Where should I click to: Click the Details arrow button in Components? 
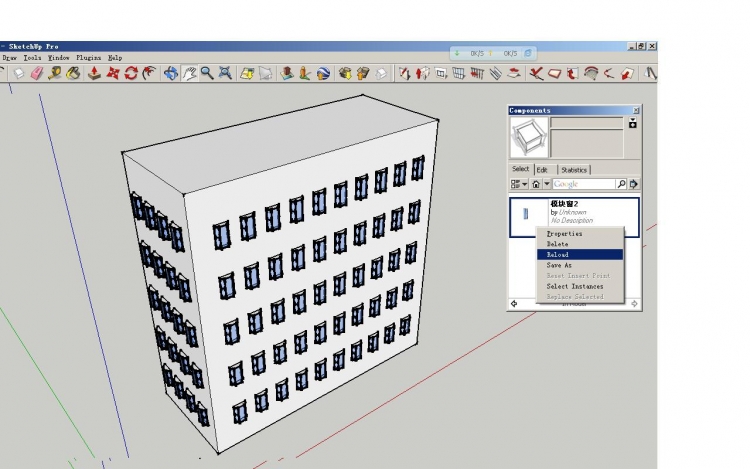[634, 184]
